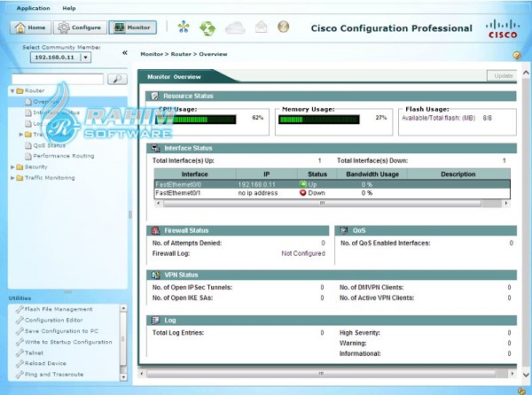Collapse the left panel with double chevron

125,53
